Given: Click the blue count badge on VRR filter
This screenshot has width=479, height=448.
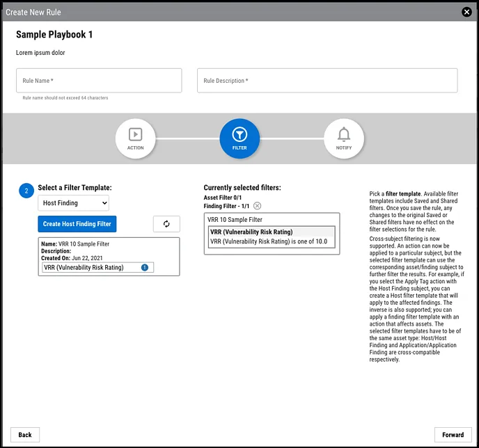Looking at the screenshot, I should coord(145,267).
